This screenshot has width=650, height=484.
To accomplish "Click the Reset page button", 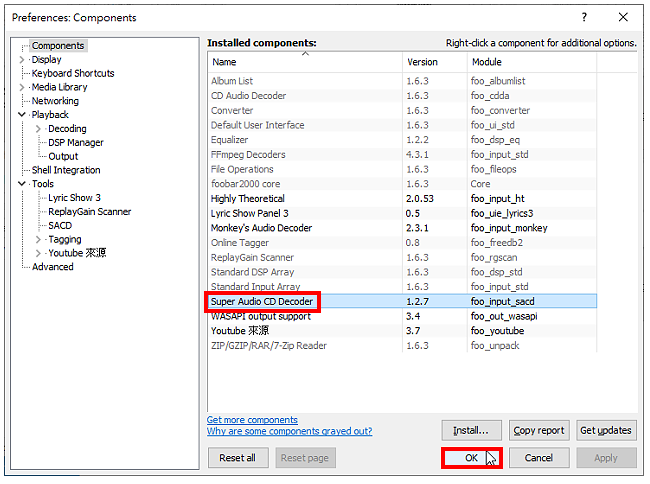I will (305, 458).
